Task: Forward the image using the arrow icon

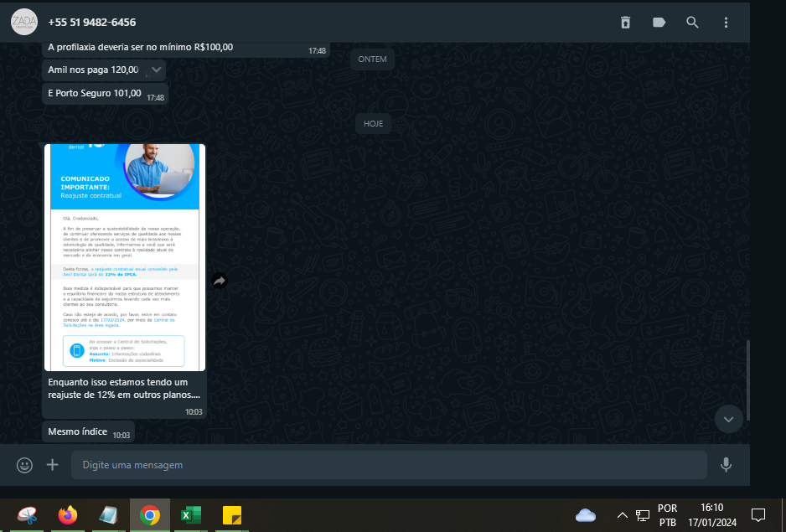Action: [220, 281]
